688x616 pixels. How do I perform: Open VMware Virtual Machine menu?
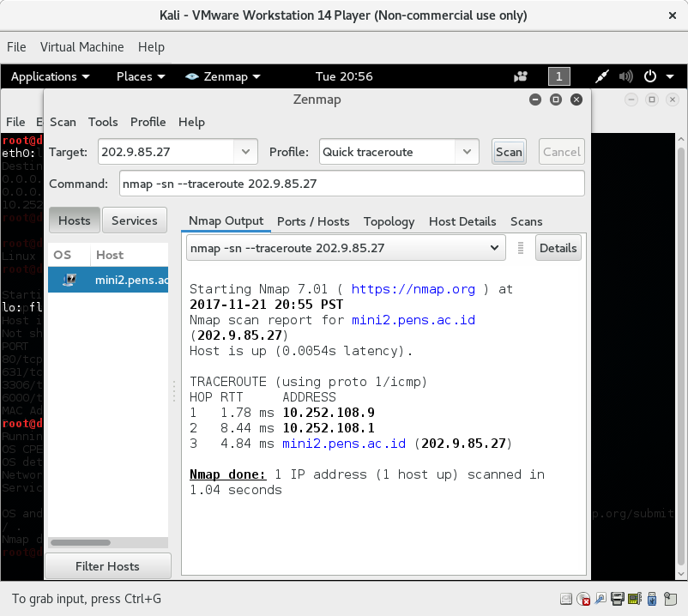coord(81,47)
